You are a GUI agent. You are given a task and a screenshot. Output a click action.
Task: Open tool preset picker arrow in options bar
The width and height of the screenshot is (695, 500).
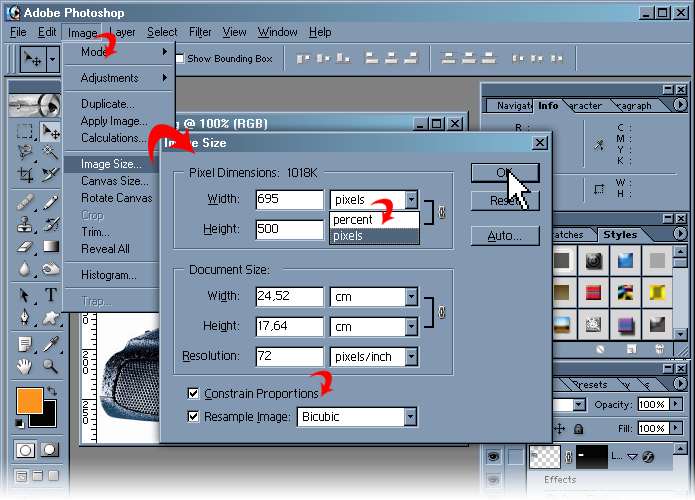coord(53,59)
